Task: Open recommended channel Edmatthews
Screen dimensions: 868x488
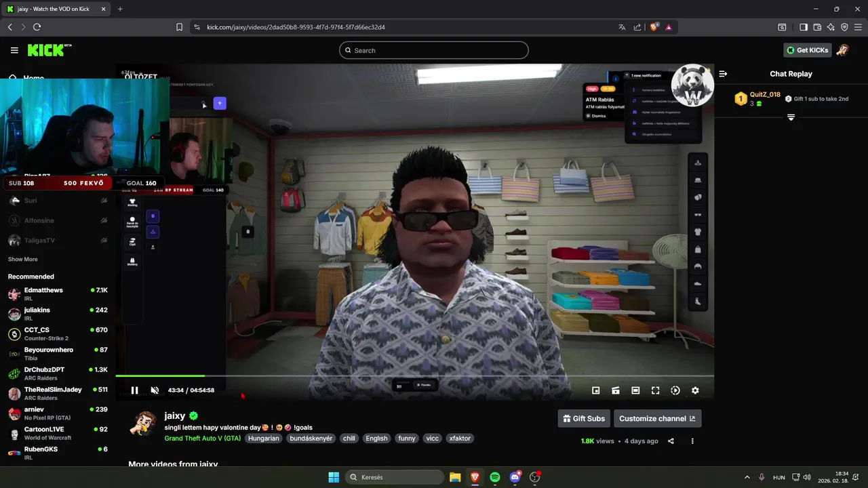Action: coord(58,294)
